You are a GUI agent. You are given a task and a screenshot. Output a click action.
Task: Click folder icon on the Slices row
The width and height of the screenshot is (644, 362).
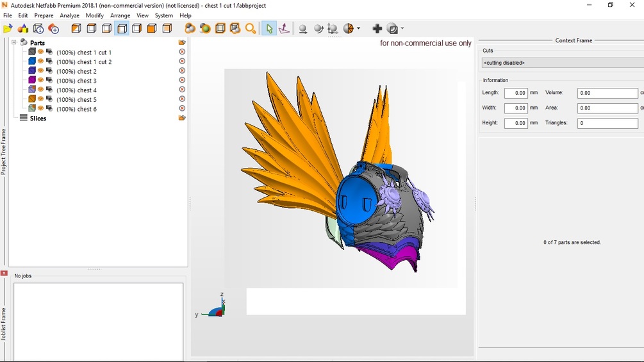pos(183,118)
